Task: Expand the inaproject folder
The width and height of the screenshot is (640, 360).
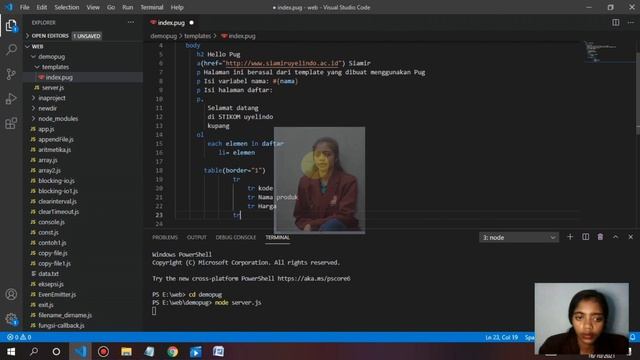Action: tap(51, 98)
